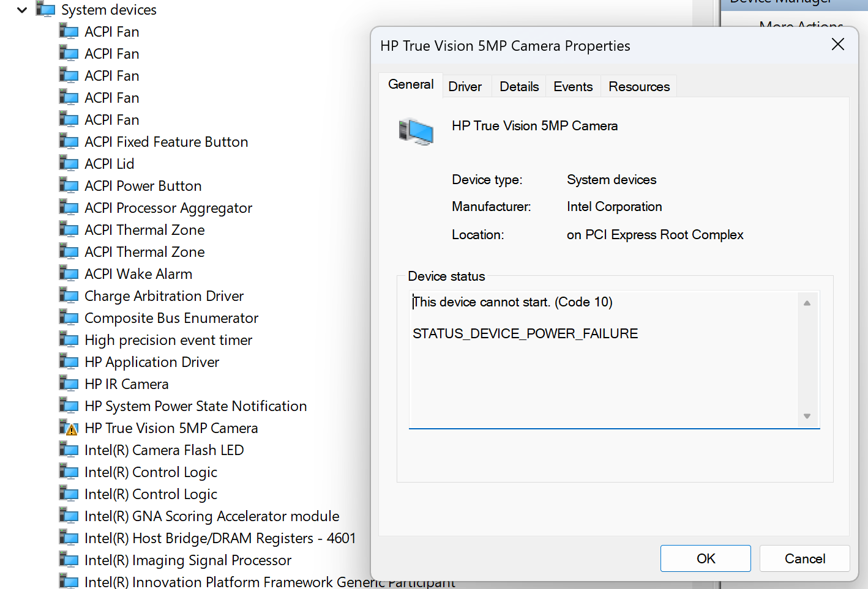868x589 pixels.
Task: Cancel the camera Properties dialog
Action: [804, 558]
